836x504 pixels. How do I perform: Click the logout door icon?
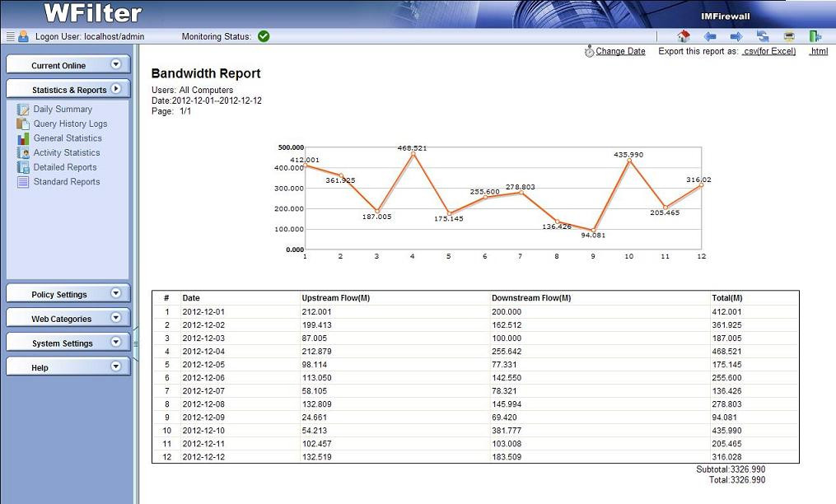(x=815, y=36)
